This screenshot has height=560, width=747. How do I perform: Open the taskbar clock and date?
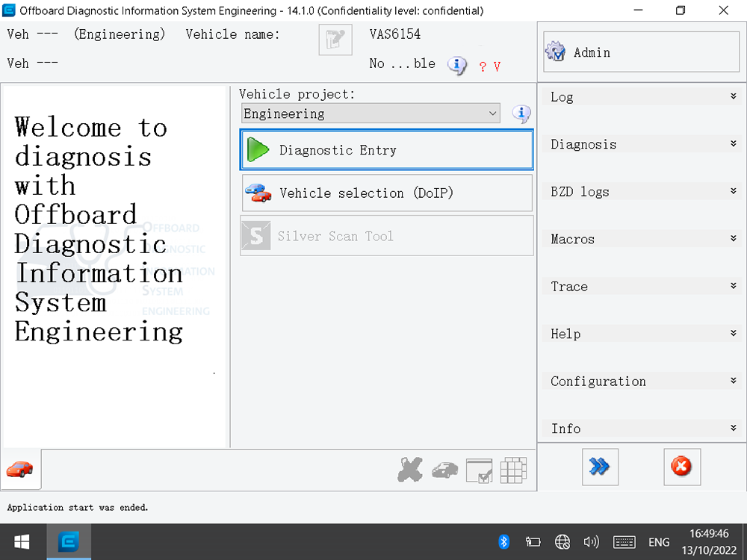click(709, 542)
